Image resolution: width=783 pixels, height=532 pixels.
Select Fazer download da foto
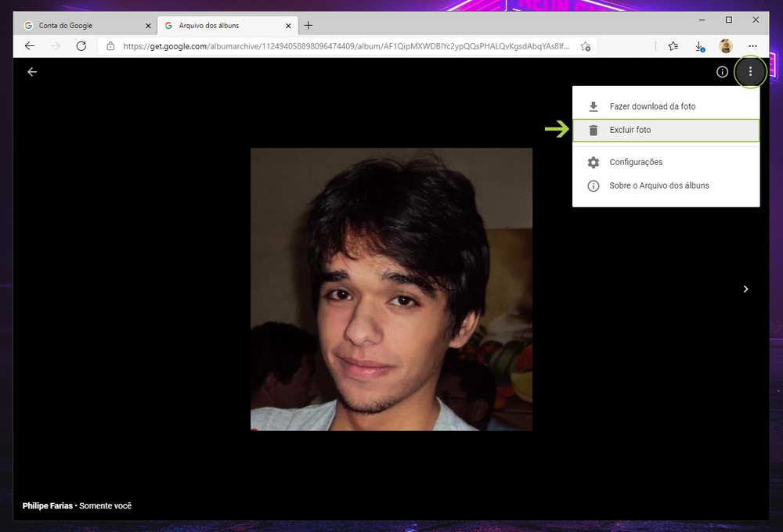651,106
